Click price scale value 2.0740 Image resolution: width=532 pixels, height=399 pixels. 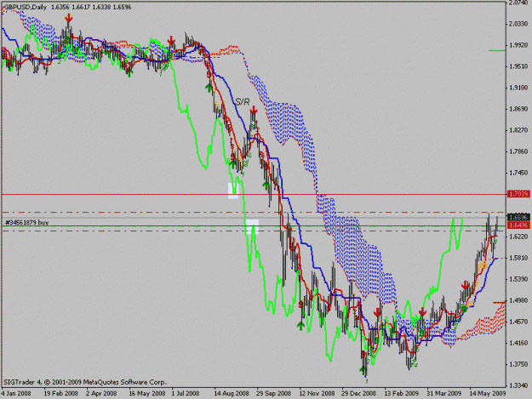point(518,3)
